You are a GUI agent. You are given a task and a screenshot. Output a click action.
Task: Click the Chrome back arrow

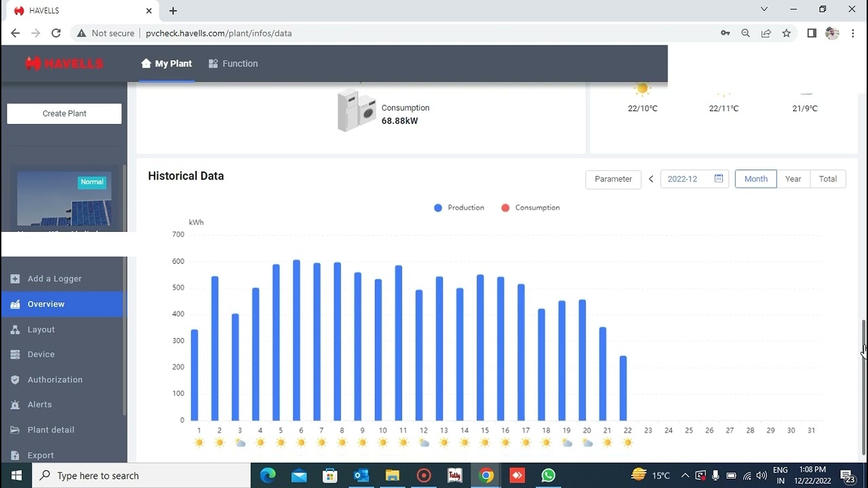pos(15,33)
